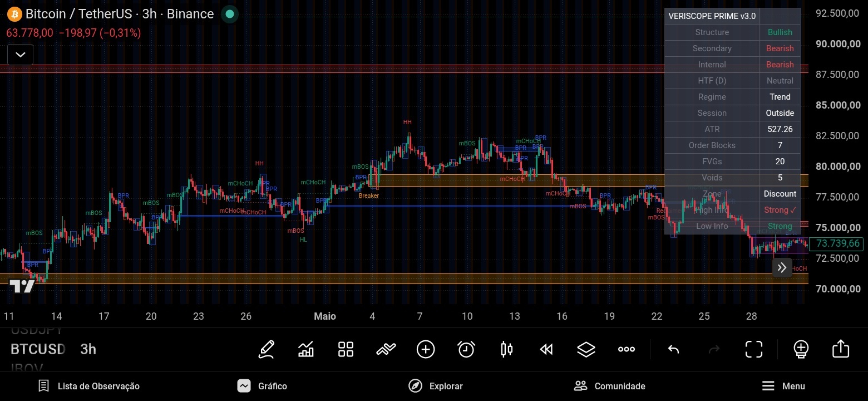Viewport: 868px width, 401px height.
Task: Open the object tree layers icon
Action: click(x=586, y=349)
